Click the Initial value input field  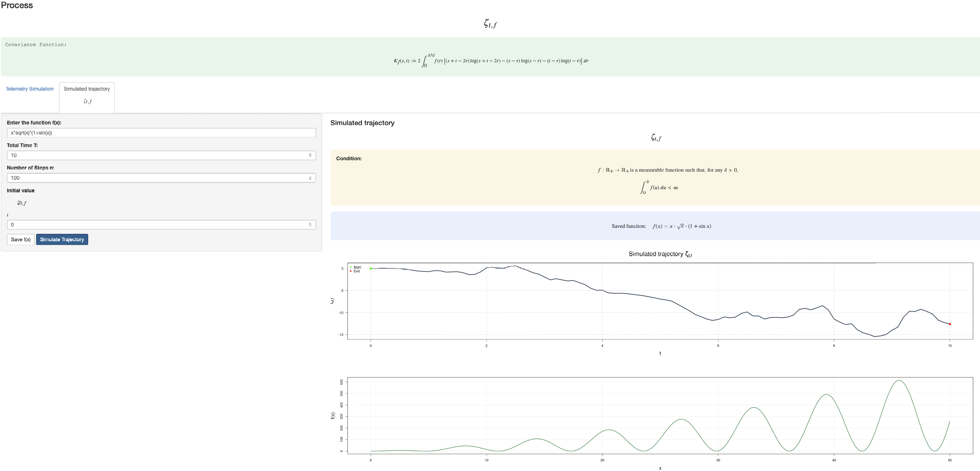156,224
